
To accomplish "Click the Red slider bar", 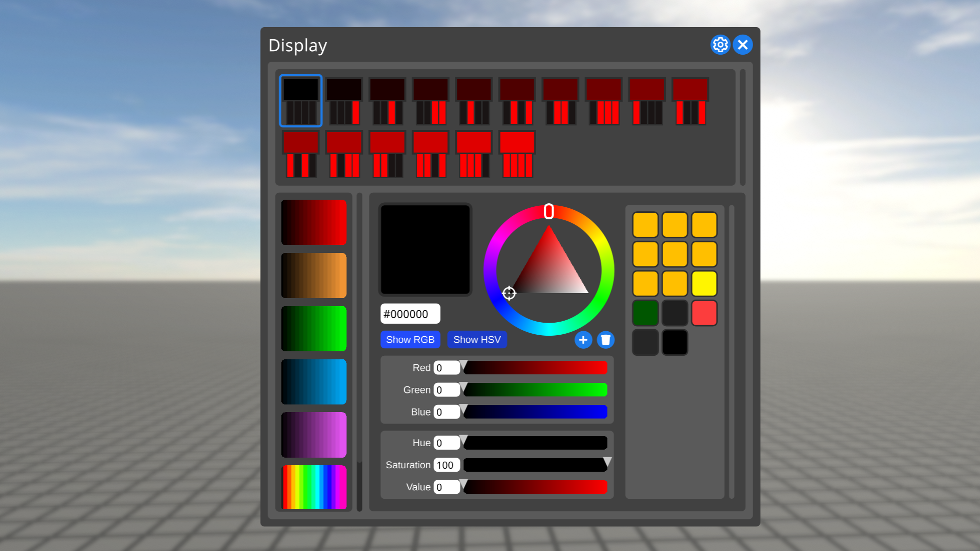I will (535, 368).
